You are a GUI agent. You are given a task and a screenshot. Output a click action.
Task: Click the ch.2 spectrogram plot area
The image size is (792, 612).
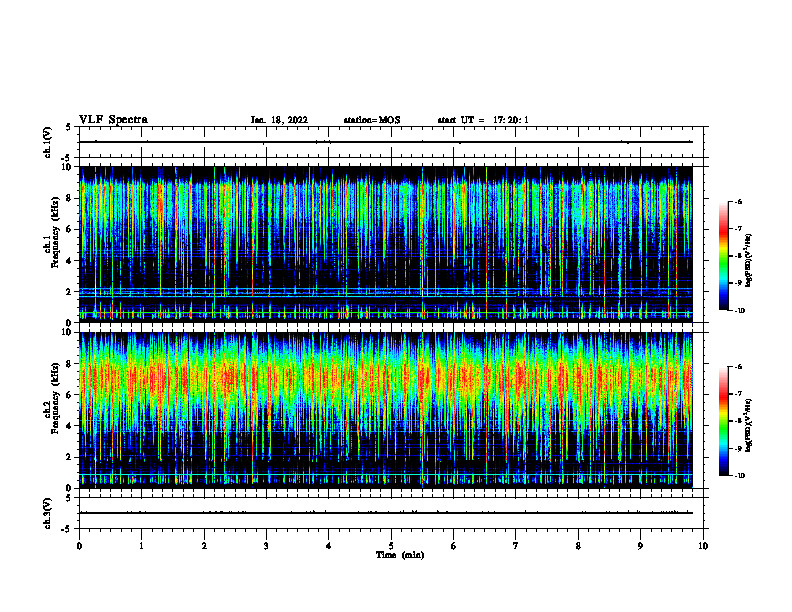[x=386, y=410]
